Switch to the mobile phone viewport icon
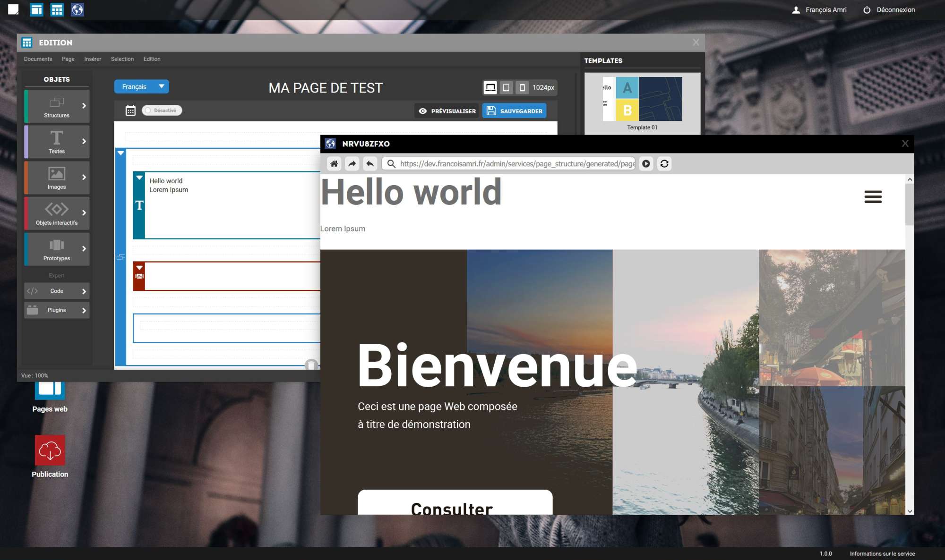 522,87
